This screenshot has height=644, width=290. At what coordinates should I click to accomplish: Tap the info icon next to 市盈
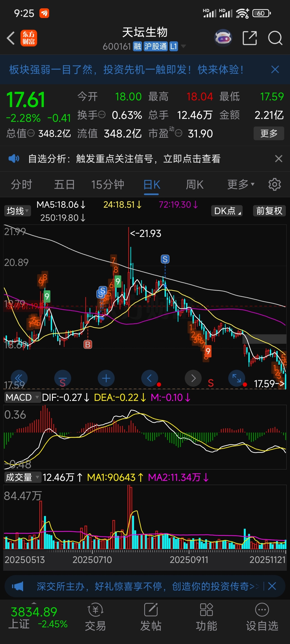click(x=179, y=133)
